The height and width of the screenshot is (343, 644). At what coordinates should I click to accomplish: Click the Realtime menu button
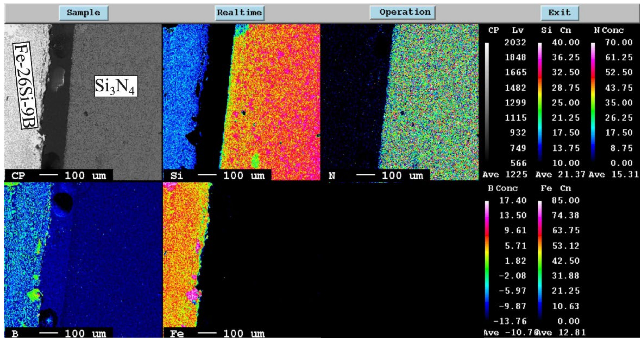239,13
